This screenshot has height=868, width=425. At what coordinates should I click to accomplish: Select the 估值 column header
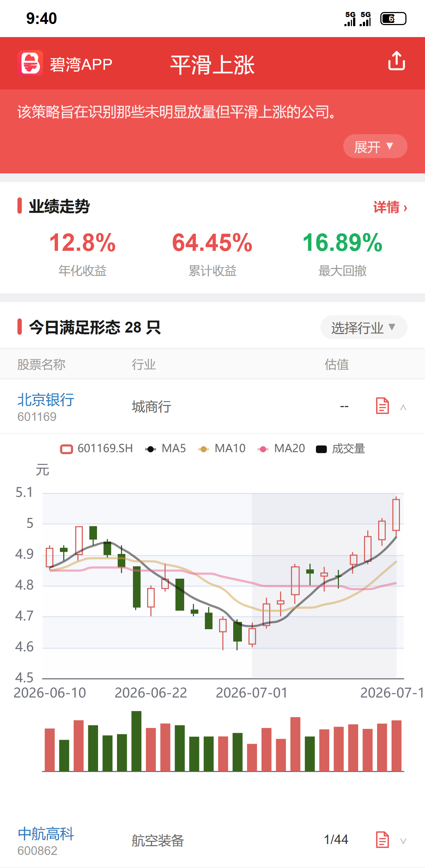tap(337, 364)
